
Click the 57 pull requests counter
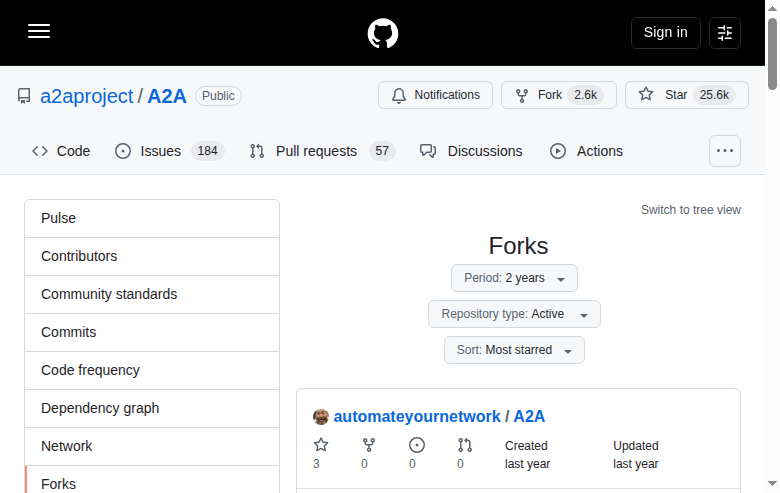pos(382,151)
